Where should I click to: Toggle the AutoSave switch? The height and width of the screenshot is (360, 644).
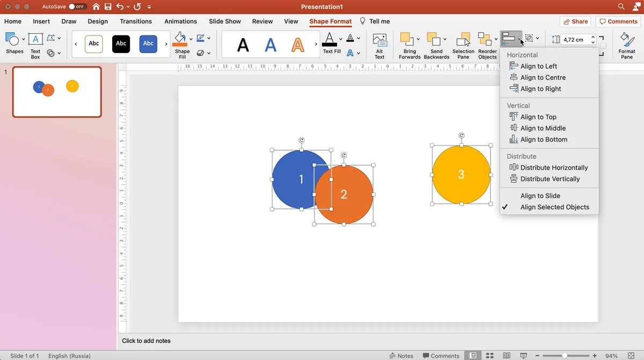pyautogui.click(x=78, y=7)
